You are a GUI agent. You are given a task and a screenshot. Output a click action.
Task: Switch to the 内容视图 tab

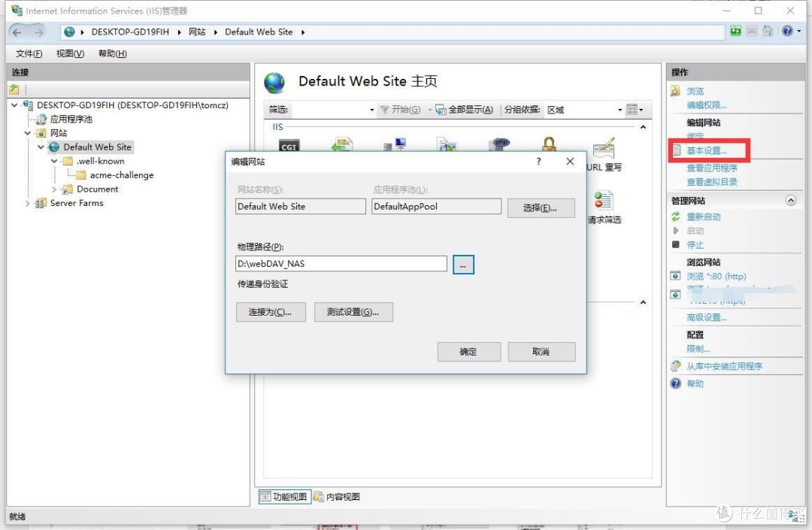[337, 497]
